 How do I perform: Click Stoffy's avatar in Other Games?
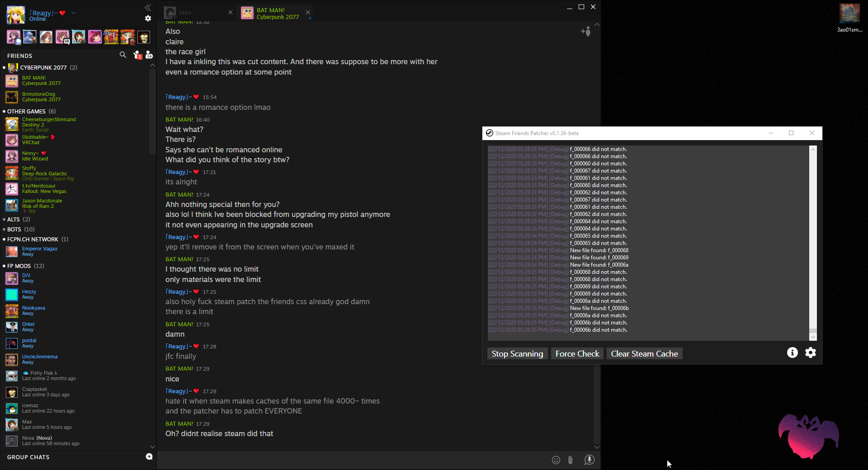[12, 173]
